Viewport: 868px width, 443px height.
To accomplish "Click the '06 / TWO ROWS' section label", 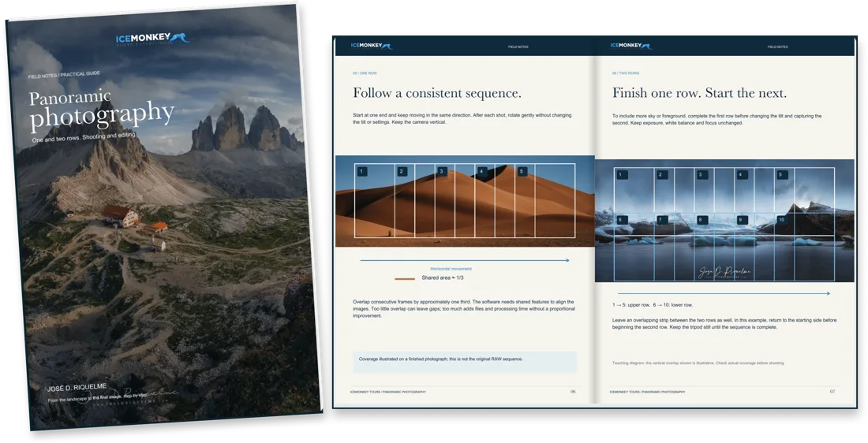I will (x=626, y=73).
